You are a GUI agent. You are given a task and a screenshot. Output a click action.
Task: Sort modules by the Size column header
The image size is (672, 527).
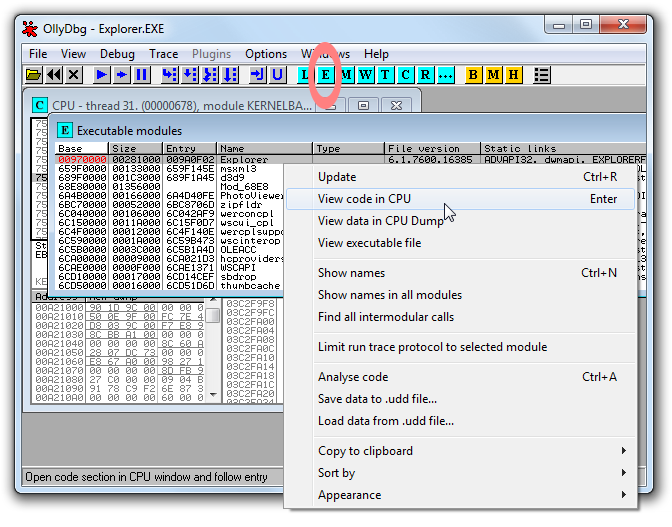[135, 148]
